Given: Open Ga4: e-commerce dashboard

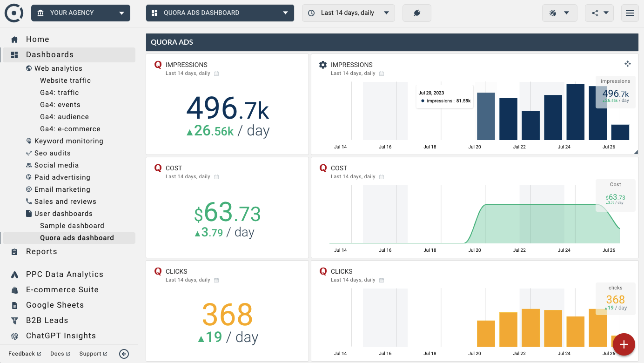Looking at the screenshot, I should click(x=70, y=129).
